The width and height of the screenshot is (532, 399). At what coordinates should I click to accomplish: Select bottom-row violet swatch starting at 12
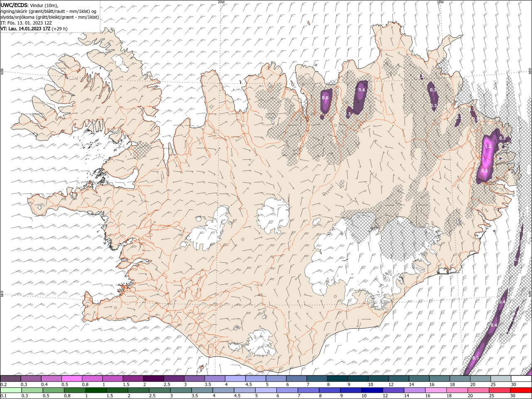tap(393, 390)
